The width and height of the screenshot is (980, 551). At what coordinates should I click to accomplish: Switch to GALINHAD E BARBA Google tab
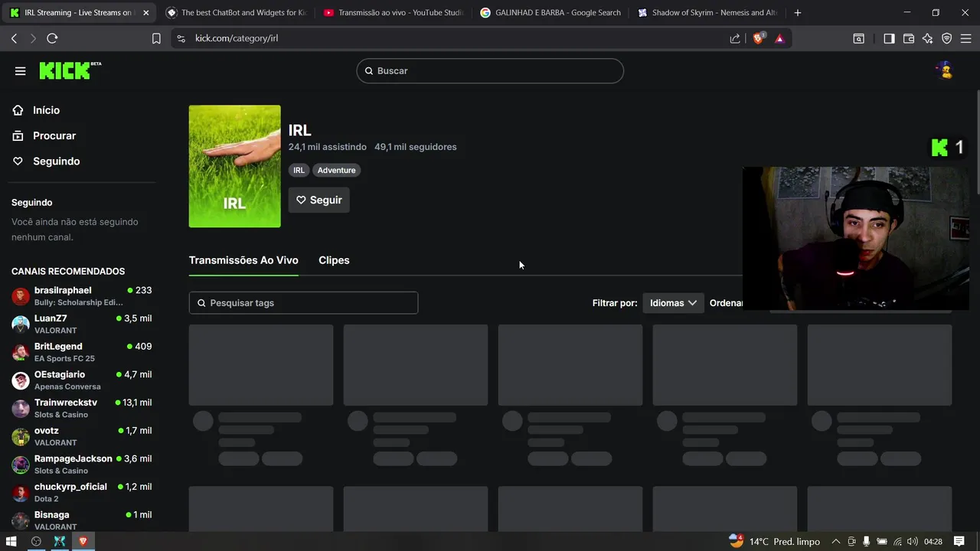click(x=550, y=12)
